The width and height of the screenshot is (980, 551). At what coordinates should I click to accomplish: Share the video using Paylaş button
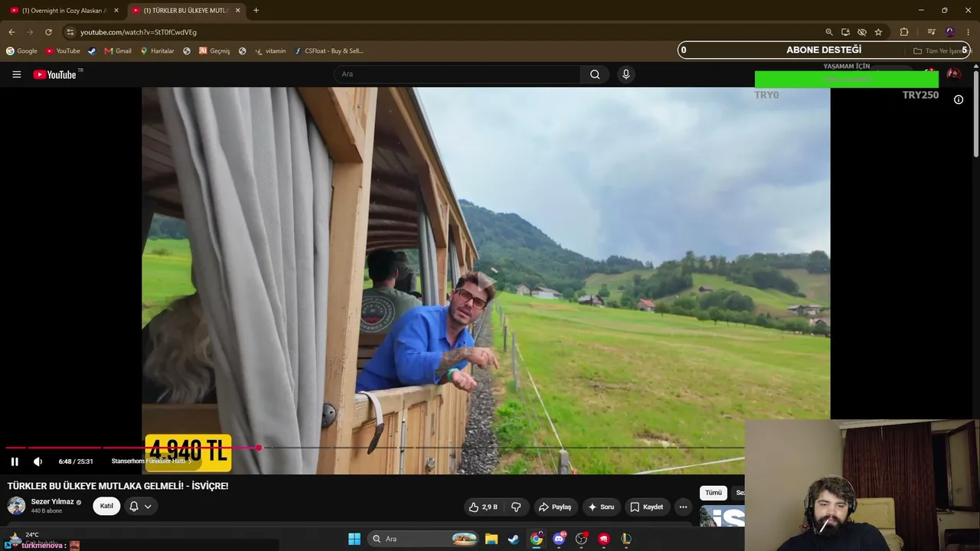click(555, 507)
